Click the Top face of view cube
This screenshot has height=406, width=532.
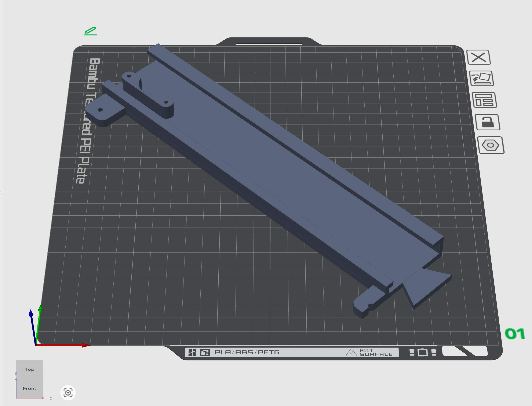coord(29,369)
